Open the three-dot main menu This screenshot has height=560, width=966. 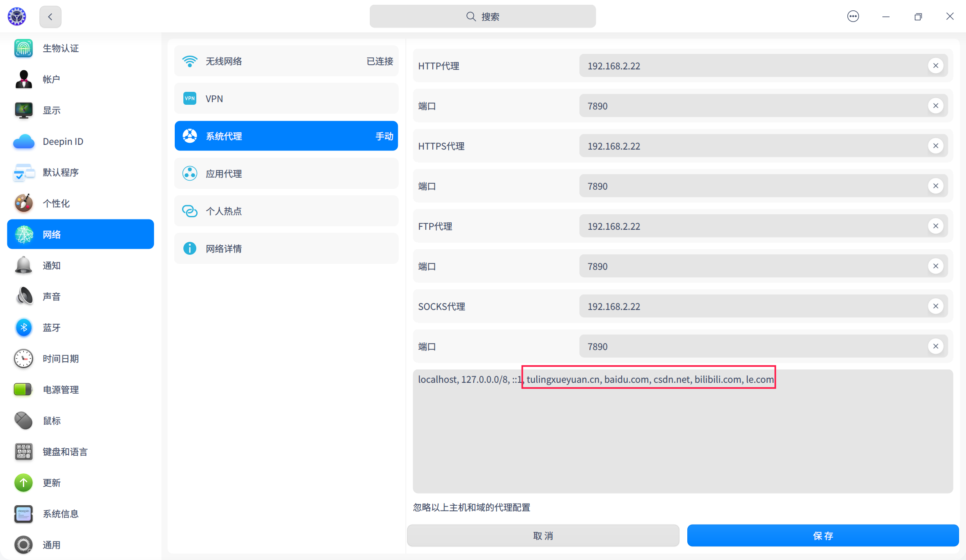pyautogui.click(x=853, y=16)
